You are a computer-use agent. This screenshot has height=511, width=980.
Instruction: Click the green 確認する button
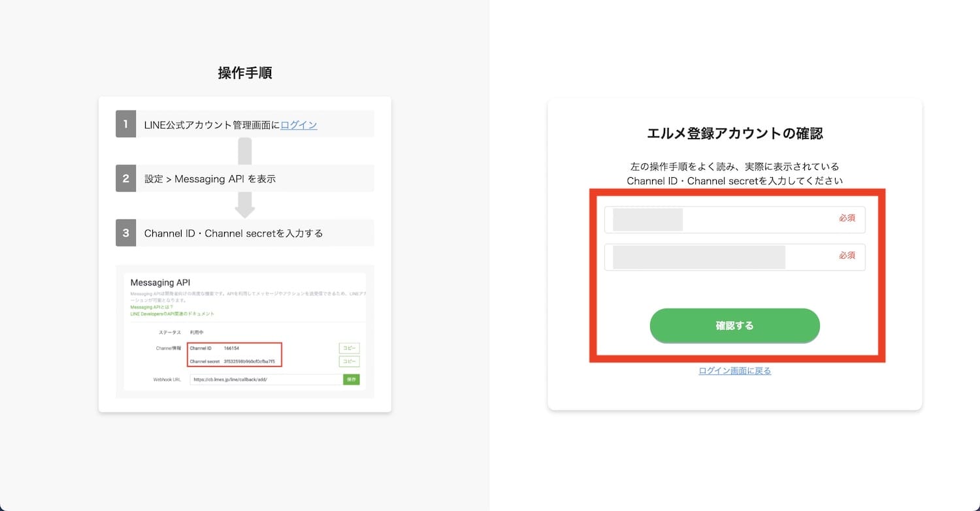734,325
